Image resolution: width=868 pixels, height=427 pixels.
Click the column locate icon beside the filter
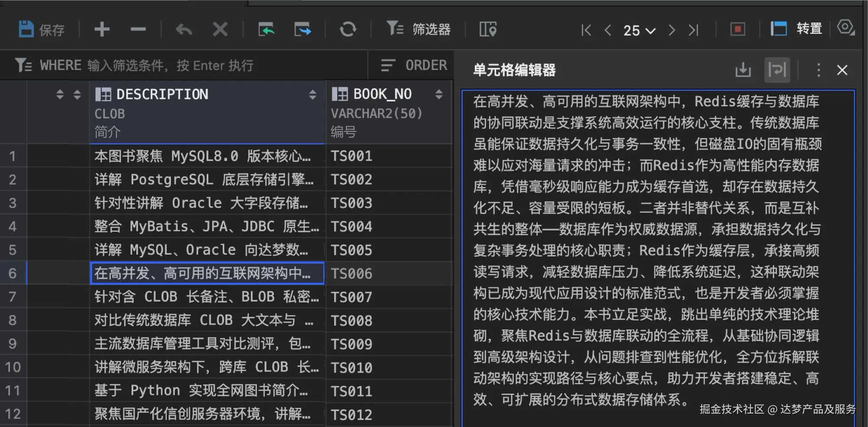[x=487, y=30]
